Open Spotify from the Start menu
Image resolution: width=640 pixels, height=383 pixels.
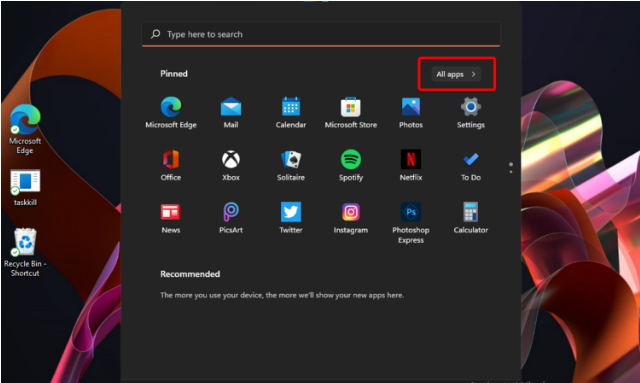[x=351, y=165]
